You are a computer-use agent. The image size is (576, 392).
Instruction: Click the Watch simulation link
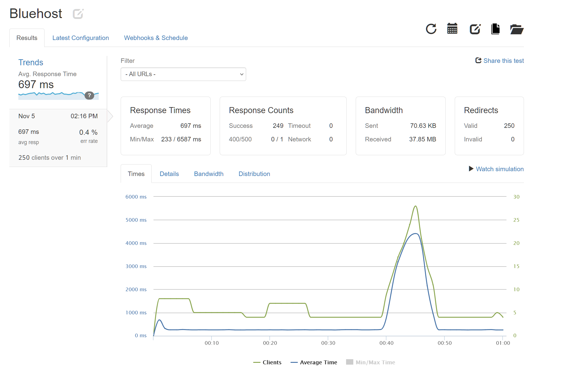500,169
